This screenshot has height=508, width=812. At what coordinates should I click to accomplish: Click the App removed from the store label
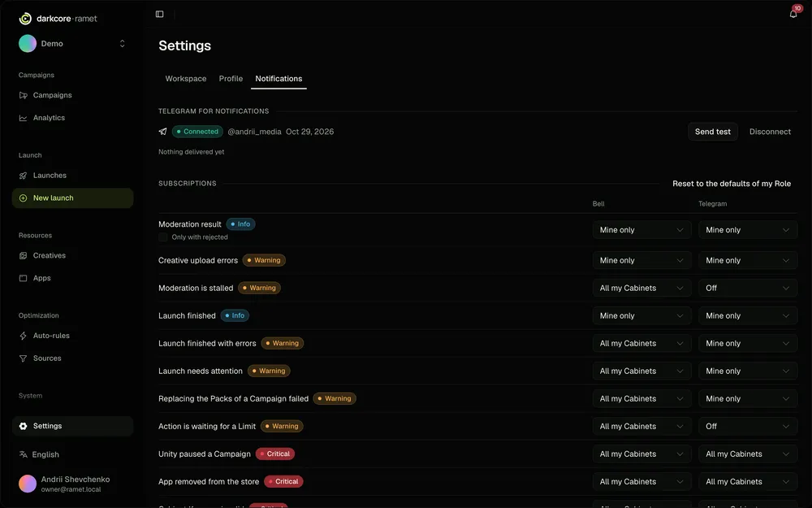click(209, 481)
